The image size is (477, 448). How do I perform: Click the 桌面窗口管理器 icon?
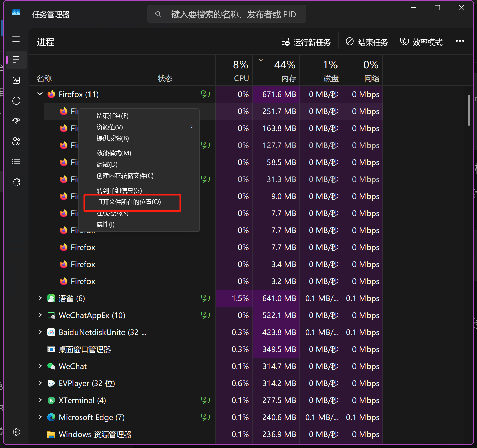[x=51, y=350]
